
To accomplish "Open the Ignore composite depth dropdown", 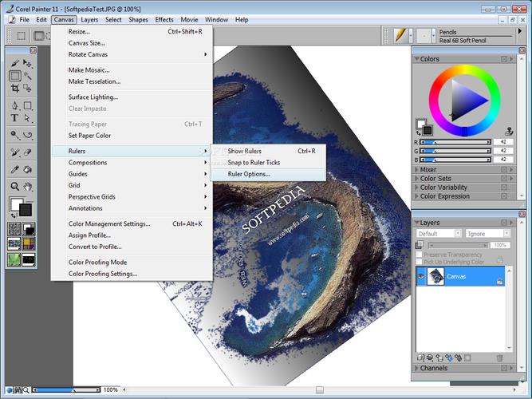I will click(x=487, y=234).
